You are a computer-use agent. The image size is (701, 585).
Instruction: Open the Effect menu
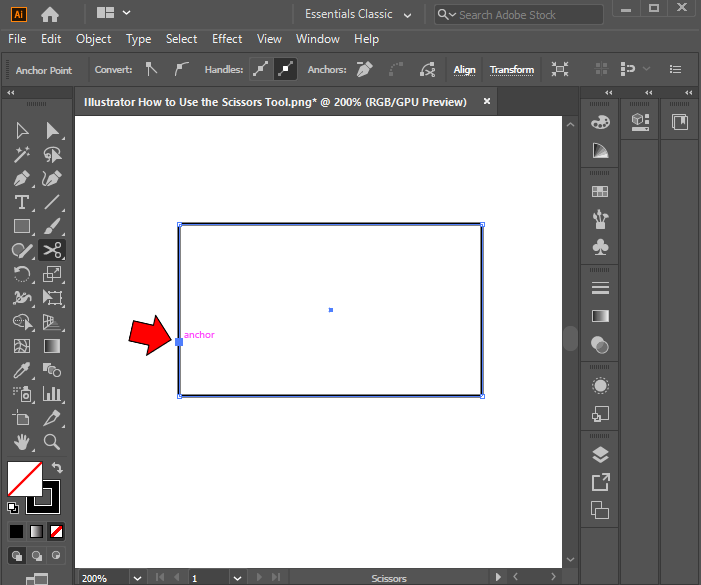point(227,39)
